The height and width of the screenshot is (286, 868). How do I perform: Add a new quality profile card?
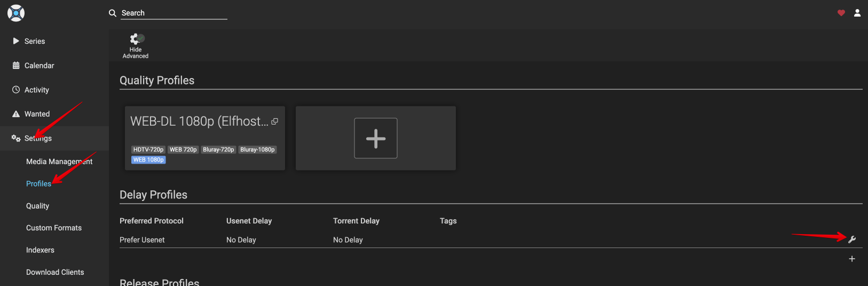click(375, 138)
